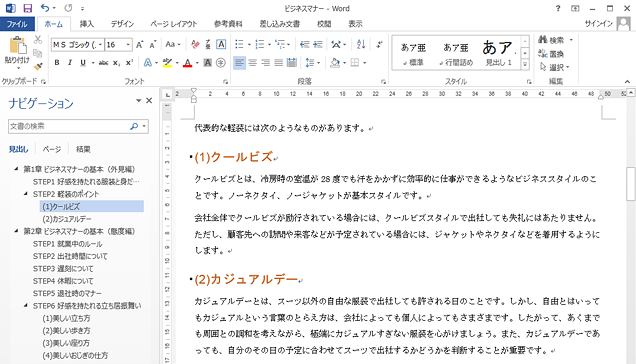This screenshot has height=364, width=636.
Task: Apply yellow text highlight color
Action: 167,63
